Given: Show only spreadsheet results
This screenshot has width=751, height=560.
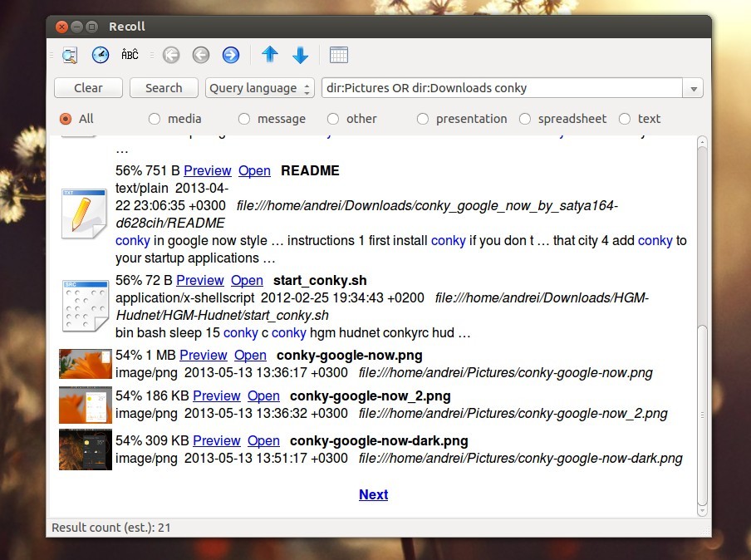Looking at the screenshot, I should pos(525,118).
